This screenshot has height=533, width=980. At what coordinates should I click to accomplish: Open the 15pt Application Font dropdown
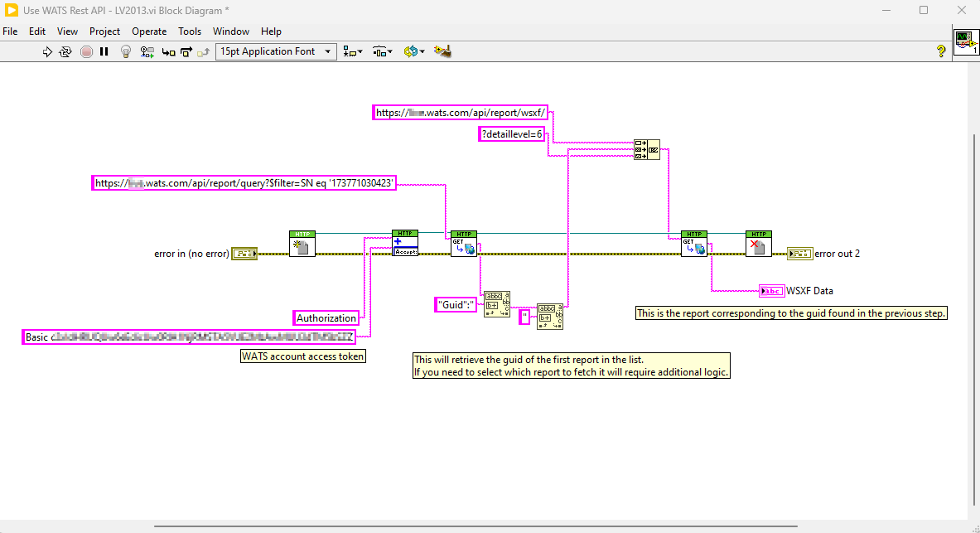276,51
